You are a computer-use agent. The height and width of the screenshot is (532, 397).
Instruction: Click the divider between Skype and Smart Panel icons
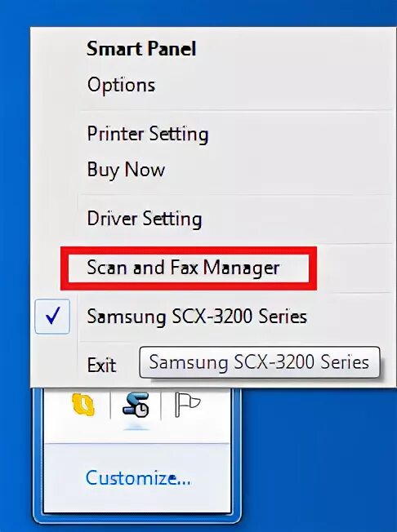[110, 405]
